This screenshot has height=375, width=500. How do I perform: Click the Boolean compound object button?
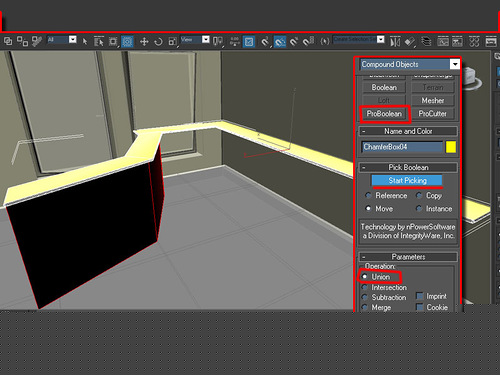384,87
